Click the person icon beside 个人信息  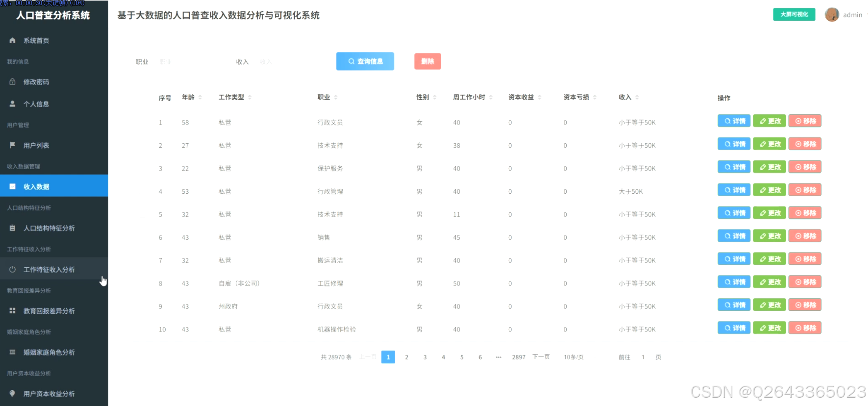(12, 103)
